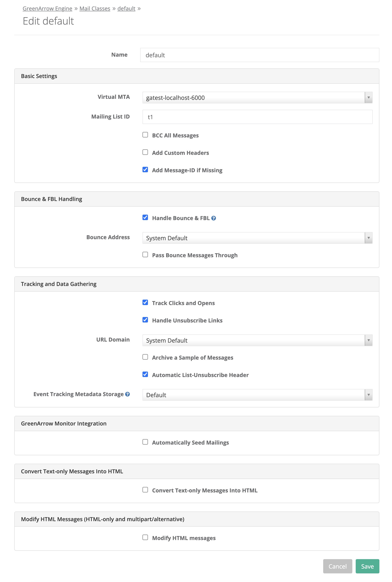
Task: Enable Modify HTML messages checkbox
Action: tap(145, 537)
